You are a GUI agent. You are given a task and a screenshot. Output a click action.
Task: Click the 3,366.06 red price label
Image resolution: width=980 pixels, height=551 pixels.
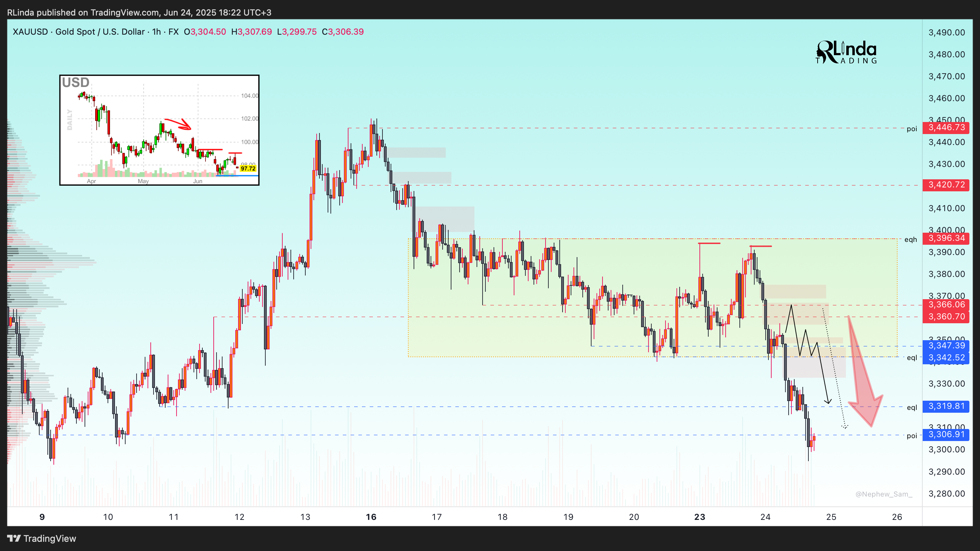coord(946,304)
